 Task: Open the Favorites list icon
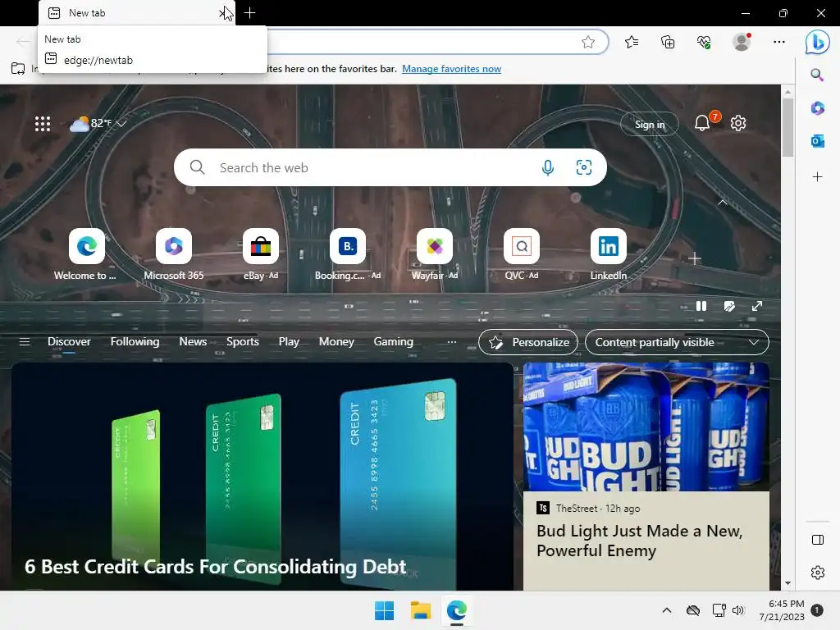632,43
